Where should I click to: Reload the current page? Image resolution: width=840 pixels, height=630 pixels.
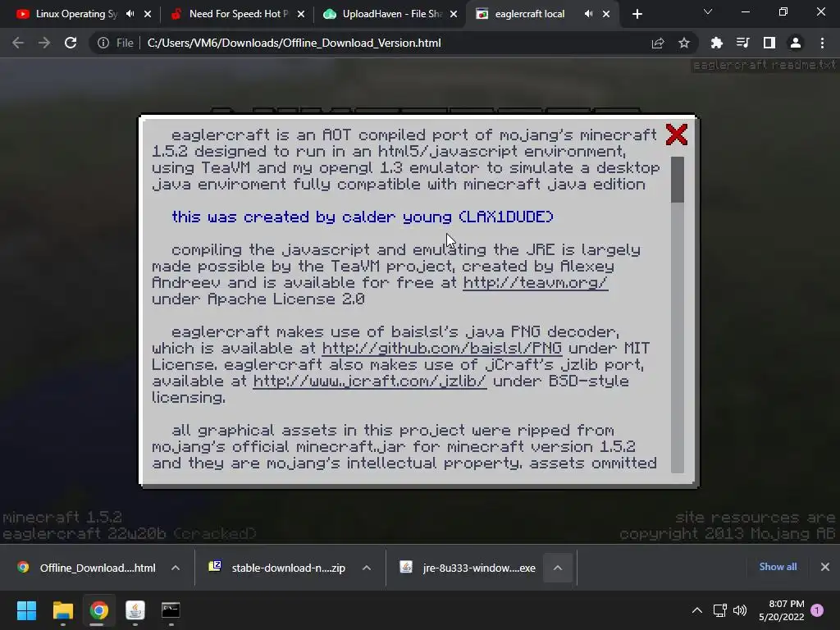[71, 43]
